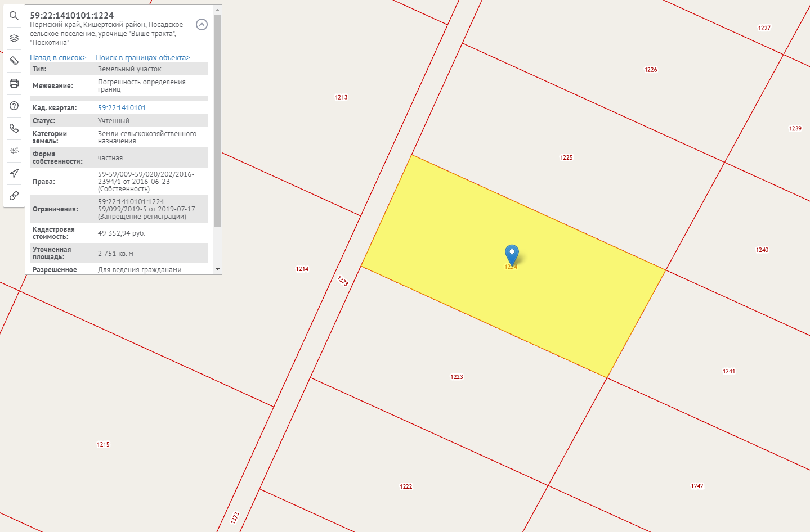Viewport: 810px width, 532px height.
Task: Click the 'Кад. квартал:' label
Action: pos(55,108)
